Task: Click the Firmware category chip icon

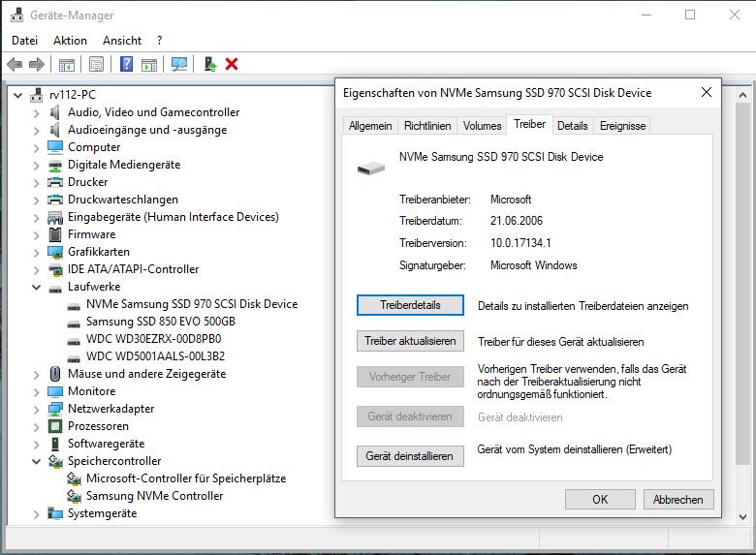Action: pos(55,234)
